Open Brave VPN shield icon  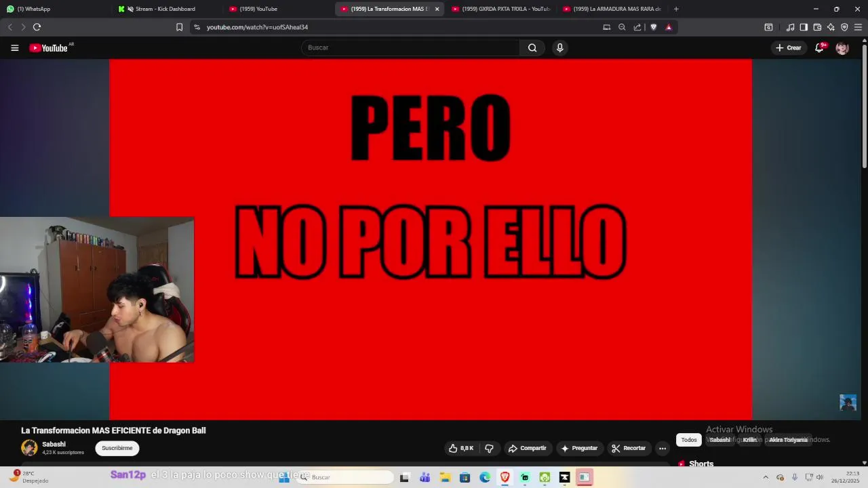(844, 27)
